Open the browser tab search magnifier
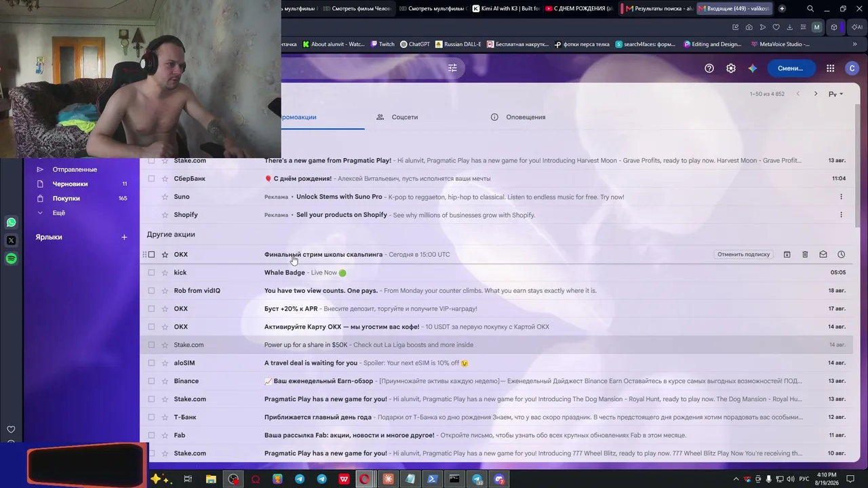The width and height of the screenshot is (868, 488). [810, 9]
